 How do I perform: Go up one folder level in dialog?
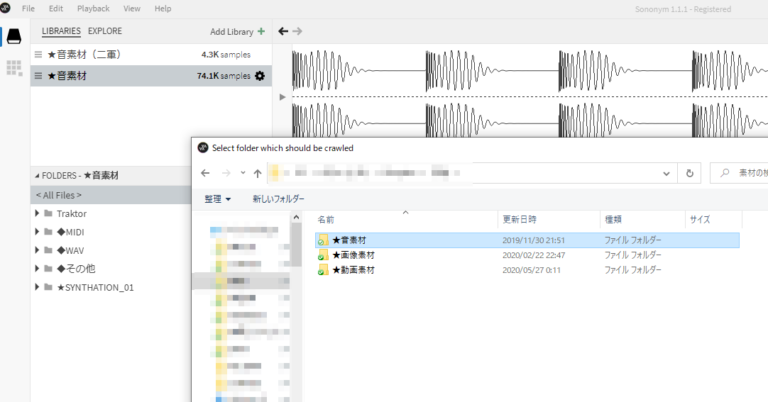258,173
